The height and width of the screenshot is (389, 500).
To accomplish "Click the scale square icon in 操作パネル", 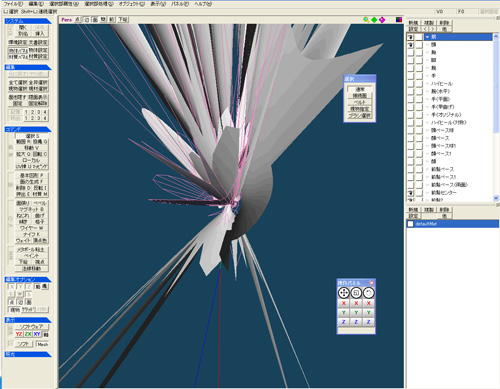I will click(x=356, y=293).
